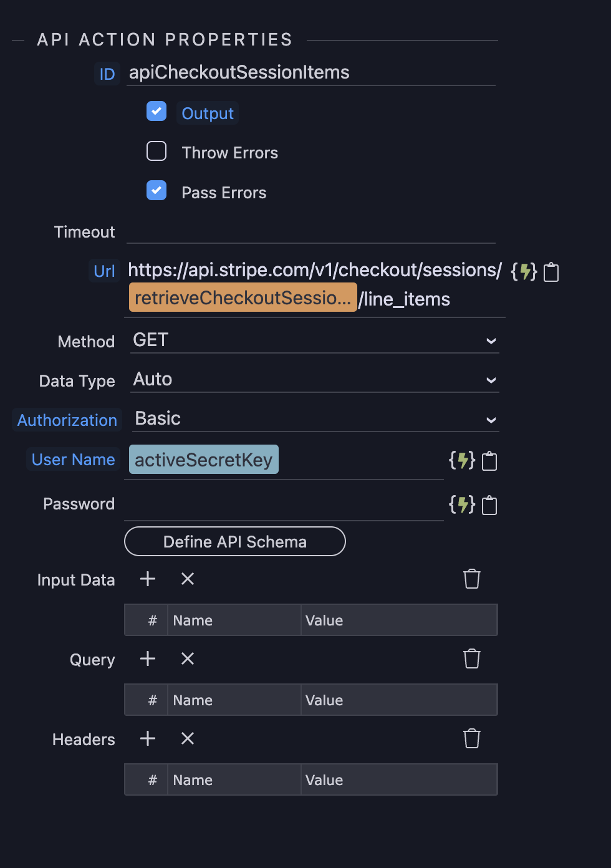The height and width of the screenshot is (868, 611).
Task: Open dynamic data picker for Url field
Action: tap(524, 272)
